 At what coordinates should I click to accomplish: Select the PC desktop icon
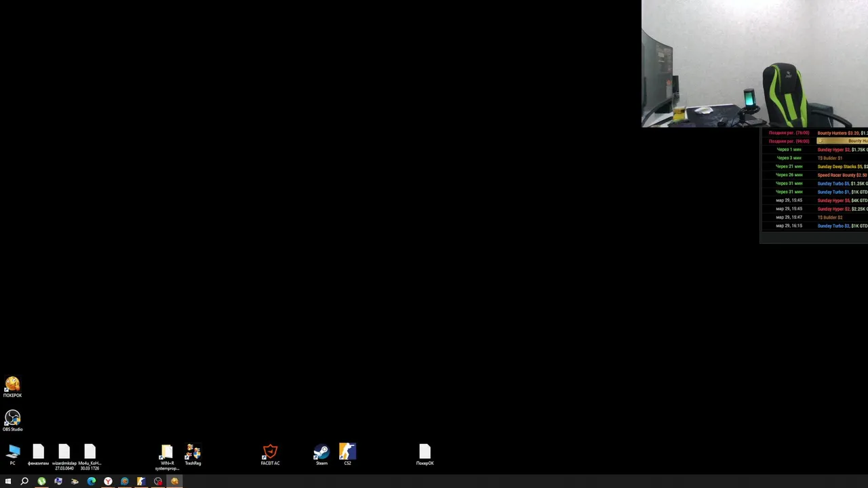pos(13,455)
